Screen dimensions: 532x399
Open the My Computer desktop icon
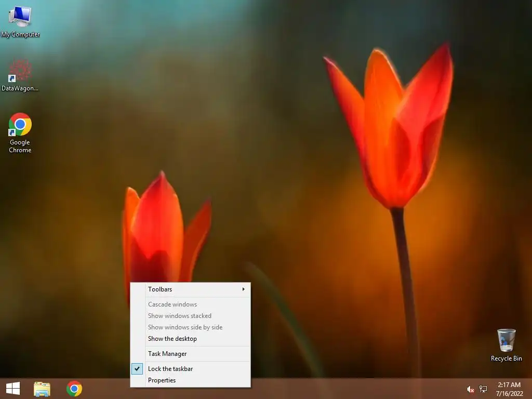coord(20,21)
